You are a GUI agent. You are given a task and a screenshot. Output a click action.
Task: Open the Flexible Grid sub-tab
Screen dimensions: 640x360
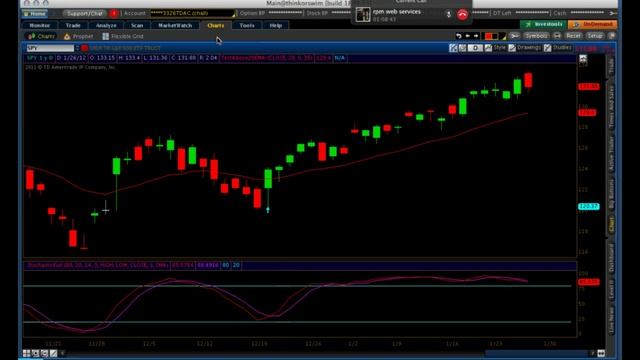(x=123, y=36)
